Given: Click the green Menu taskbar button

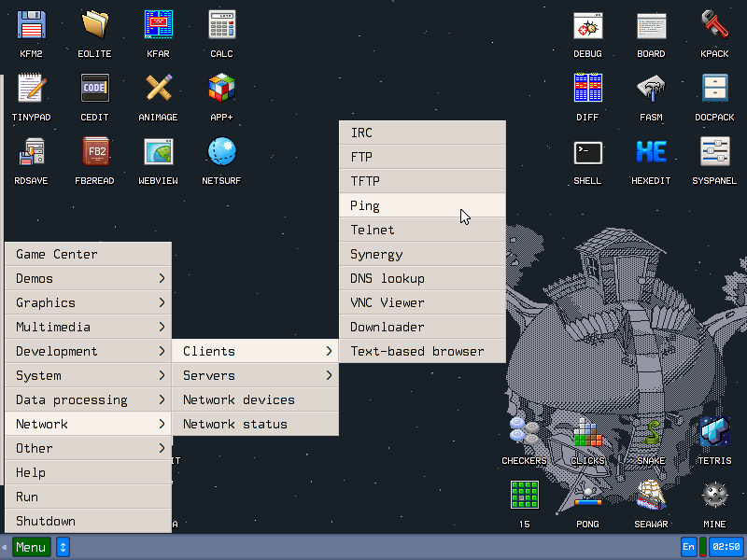Looking at the screenshot, I should [x=32, y=547].
